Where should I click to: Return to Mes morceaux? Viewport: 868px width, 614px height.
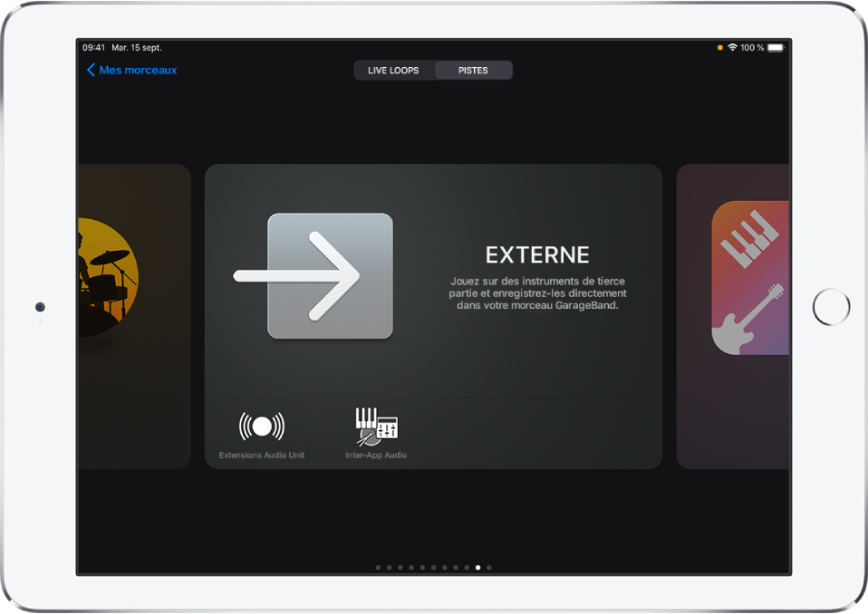131,70
